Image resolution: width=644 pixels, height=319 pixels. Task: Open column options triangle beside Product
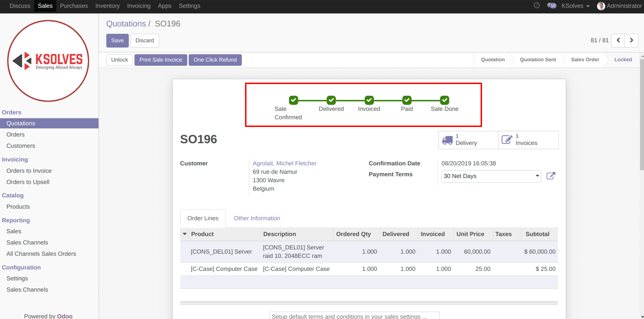185,234
